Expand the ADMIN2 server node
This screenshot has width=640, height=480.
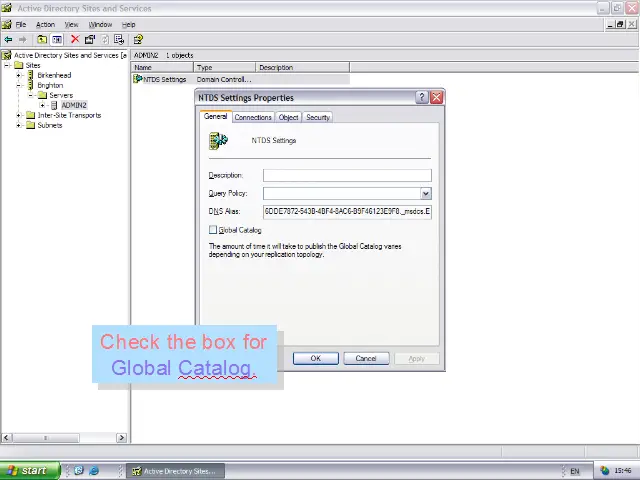click(42, 105)
